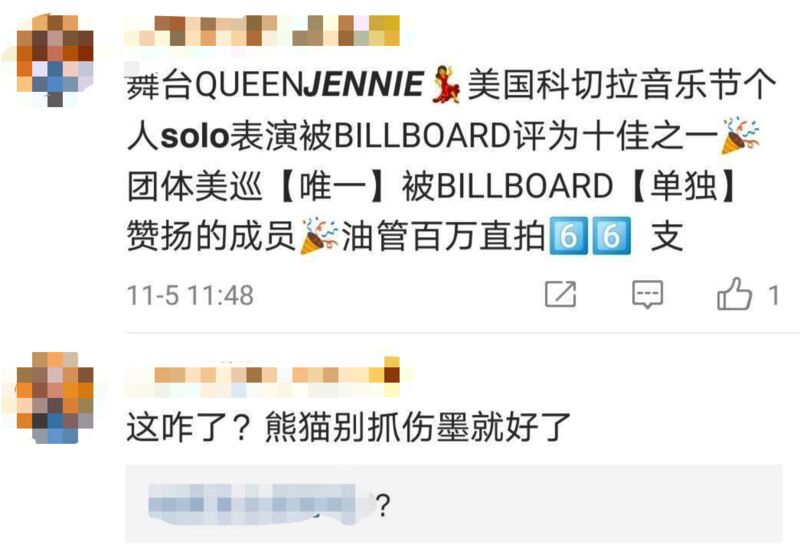Viewport: 800px width, 551px height.
Task: Open the second commenter's avatar
Action: 55,397
